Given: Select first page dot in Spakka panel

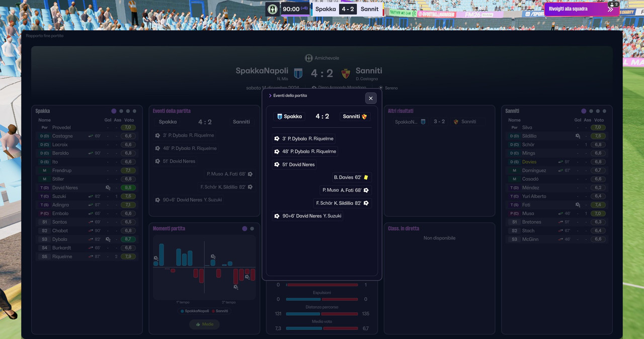Looking at the screenshot, I should point(114,111).
